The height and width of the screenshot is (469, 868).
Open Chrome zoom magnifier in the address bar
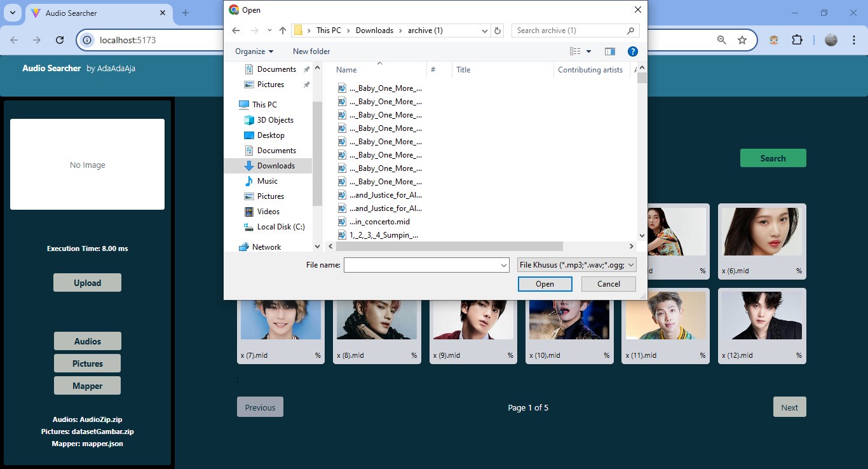pos(722,40)
